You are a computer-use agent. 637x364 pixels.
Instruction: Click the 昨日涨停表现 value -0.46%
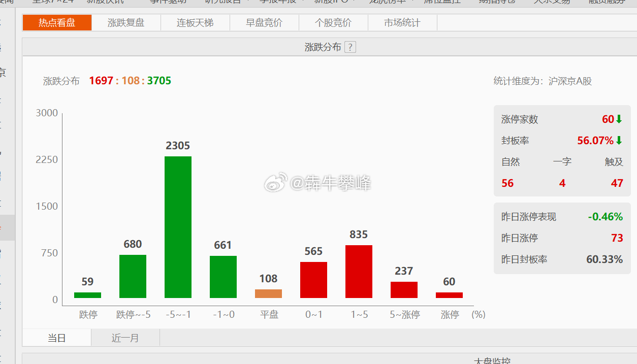(605, 217)
